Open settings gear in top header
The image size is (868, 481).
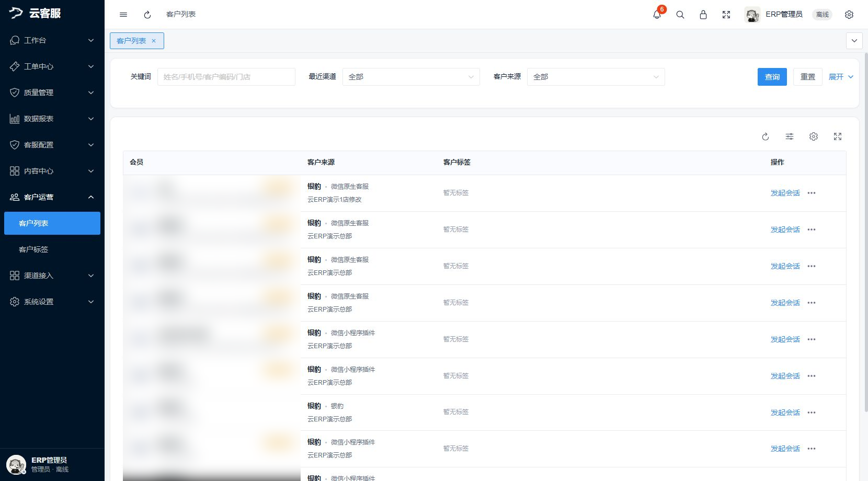[849, 15]
